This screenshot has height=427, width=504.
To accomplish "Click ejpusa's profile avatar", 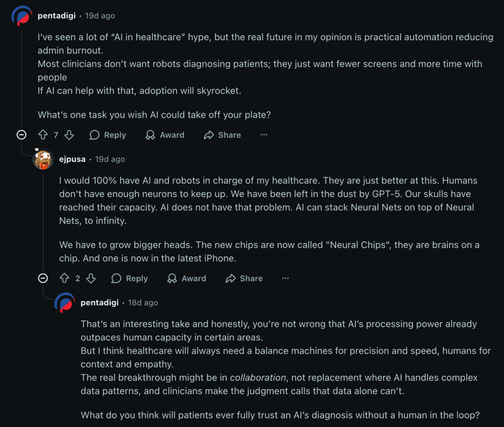I will pos(43,159).
